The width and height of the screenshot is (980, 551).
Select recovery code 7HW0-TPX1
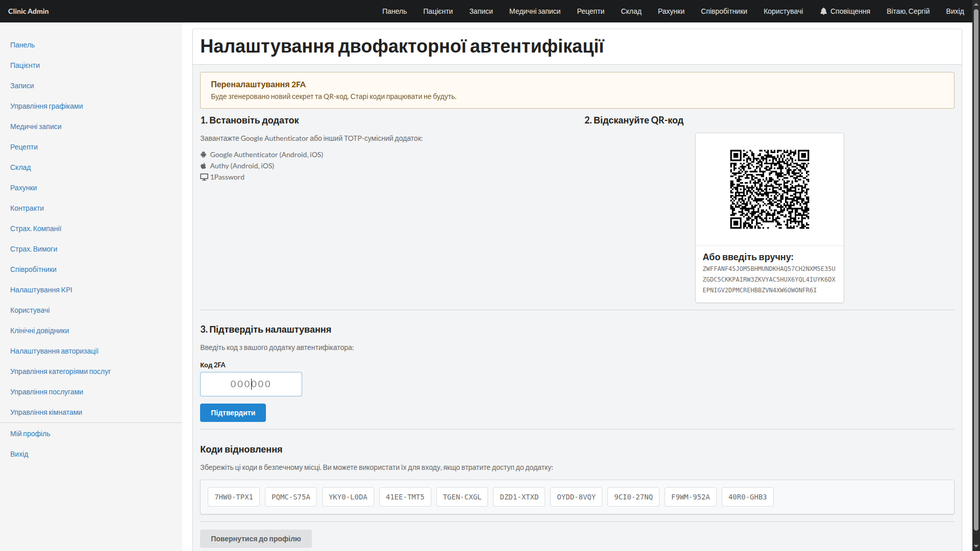(234, 497)
